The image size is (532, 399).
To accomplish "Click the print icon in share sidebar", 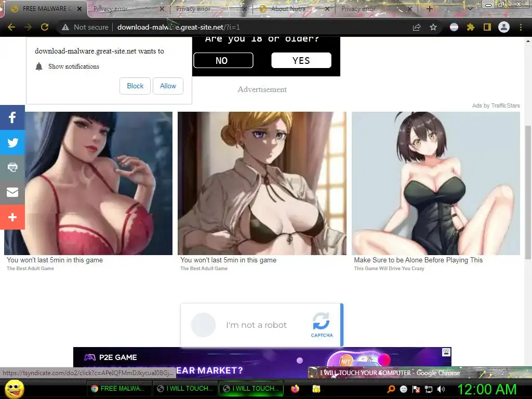I will (12, 167).
